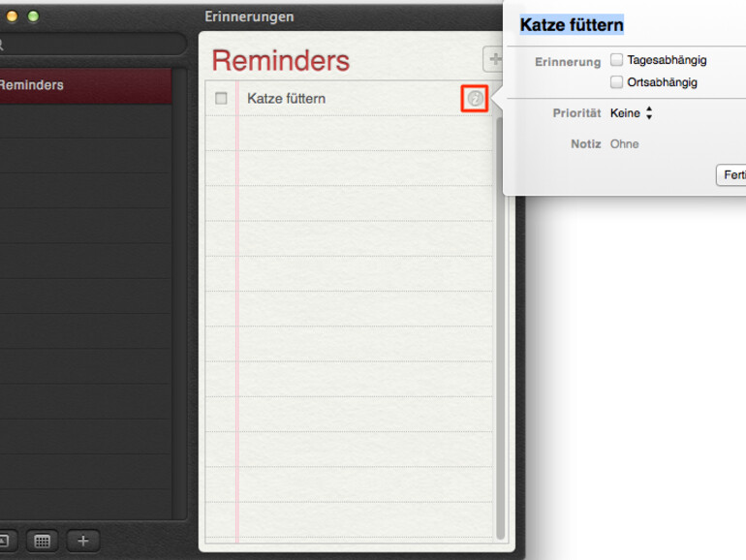Click the reminder list vertical scrollbar
Viewport: 746px width, 560px height.
(x=500, y=328)
